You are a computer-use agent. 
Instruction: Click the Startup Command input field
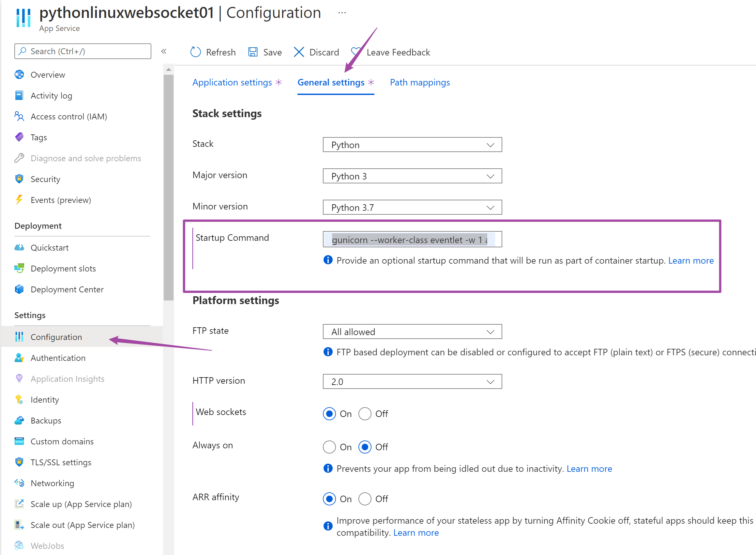point(412,239)
